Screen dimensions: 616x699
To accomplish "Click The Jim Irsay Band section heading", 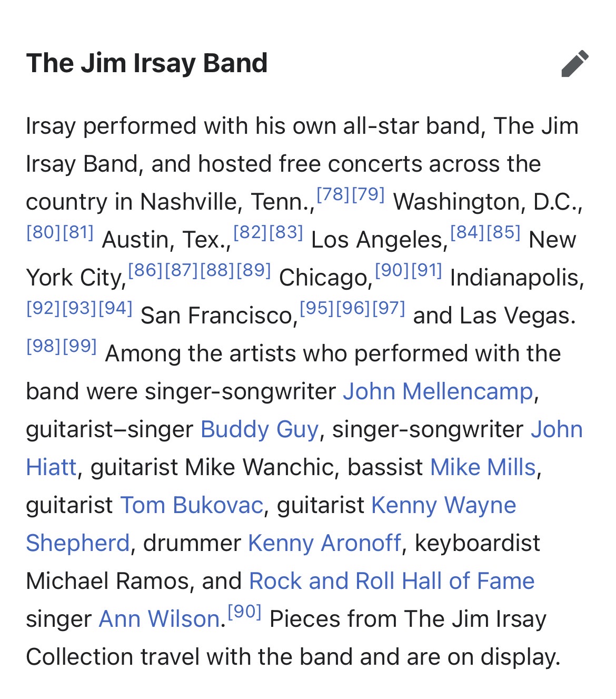I will point(147,63).
